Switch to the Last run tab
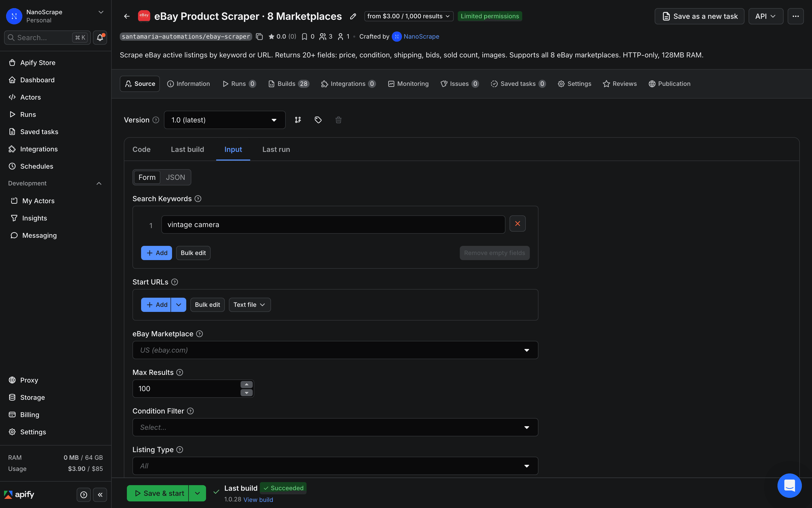This screenshot has height=508, width=812. pos(276,150)
